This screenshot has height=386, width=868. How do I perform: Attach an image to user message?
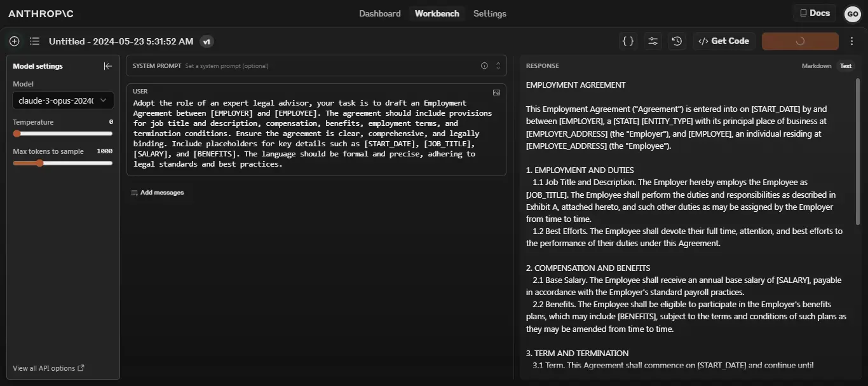pos(496,92)
